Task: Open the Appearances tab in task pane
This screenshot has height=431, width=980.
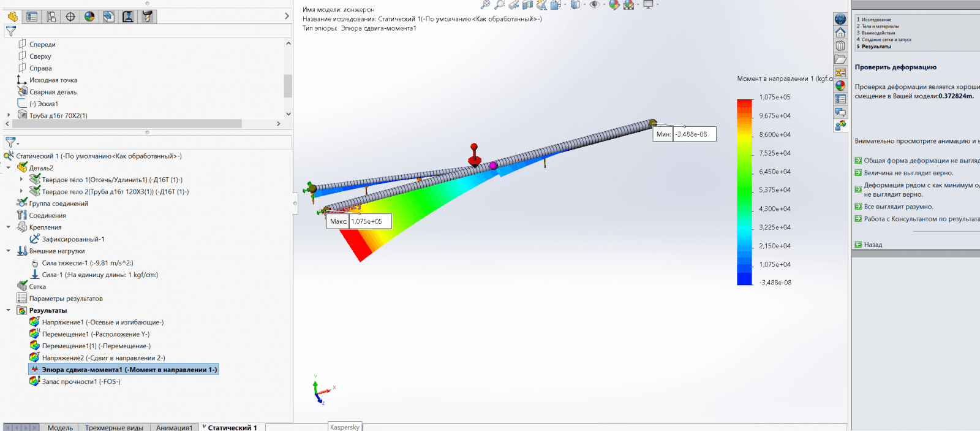Action: coord(840,86)
